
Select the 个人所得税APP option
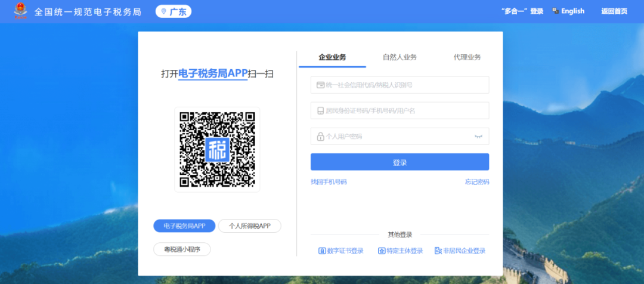(249, 226)
